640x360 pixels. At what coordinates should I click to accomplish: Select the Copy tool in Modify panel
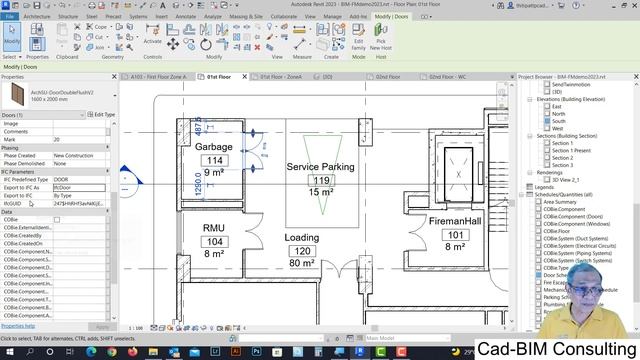(x=189, y=44)
